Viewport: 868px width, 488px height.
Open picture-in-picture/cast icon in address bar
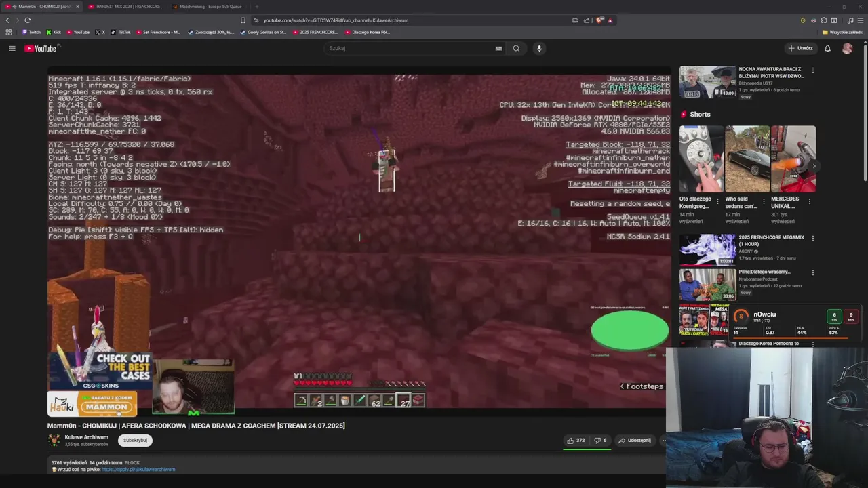(575, 20)
